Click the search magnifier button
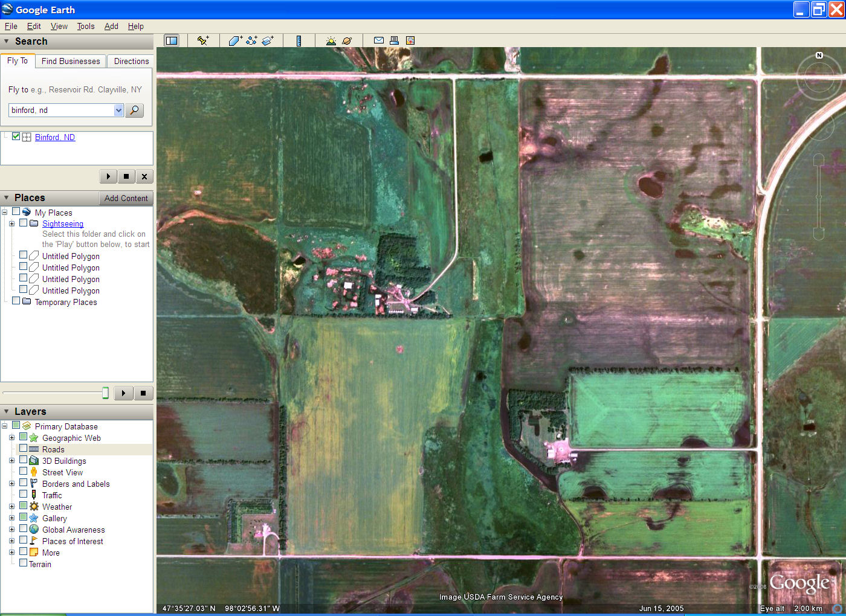846x616 pixels. point(135,110)
